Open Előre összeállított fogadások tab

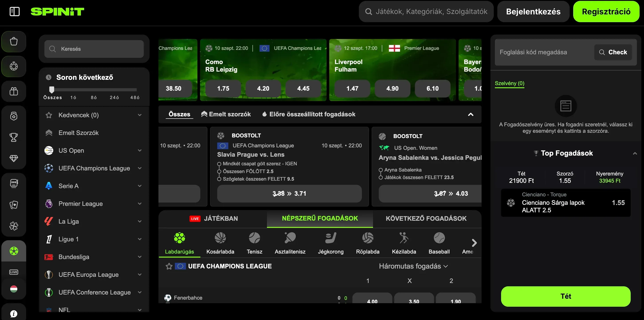[308, 114]
